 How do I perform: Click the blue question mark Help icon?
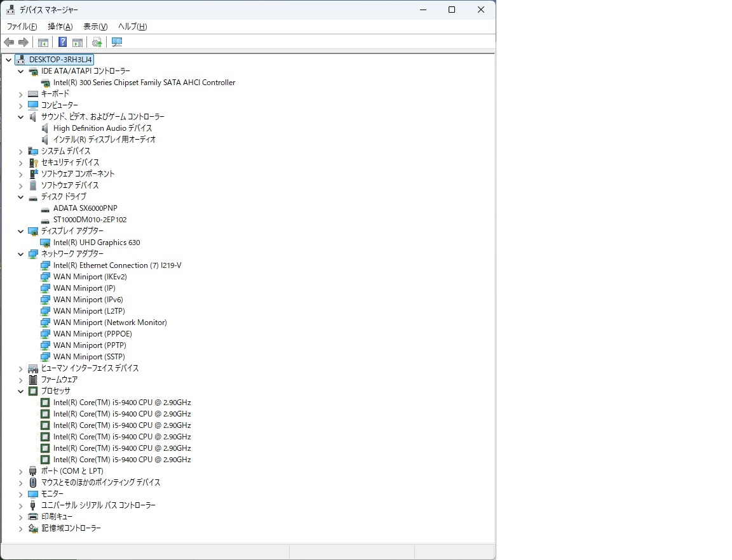(62, 43)
